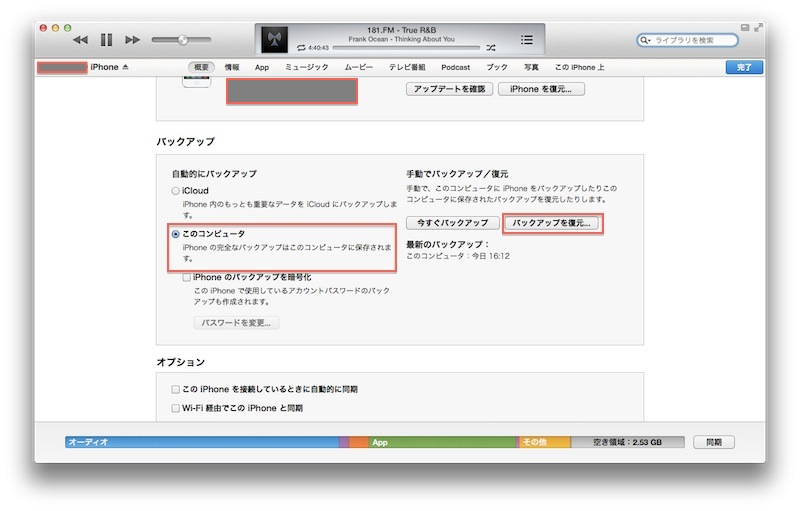The image size is (800, 511).
Task: Click the playback progress bar
Action: pos(406,48)
